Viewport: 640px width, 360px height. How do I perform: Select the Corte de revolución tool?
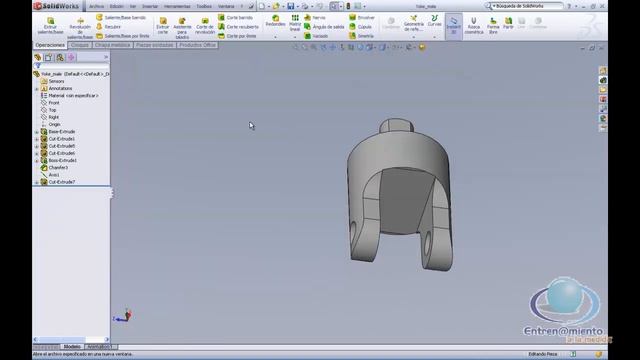tap(205, 26)
